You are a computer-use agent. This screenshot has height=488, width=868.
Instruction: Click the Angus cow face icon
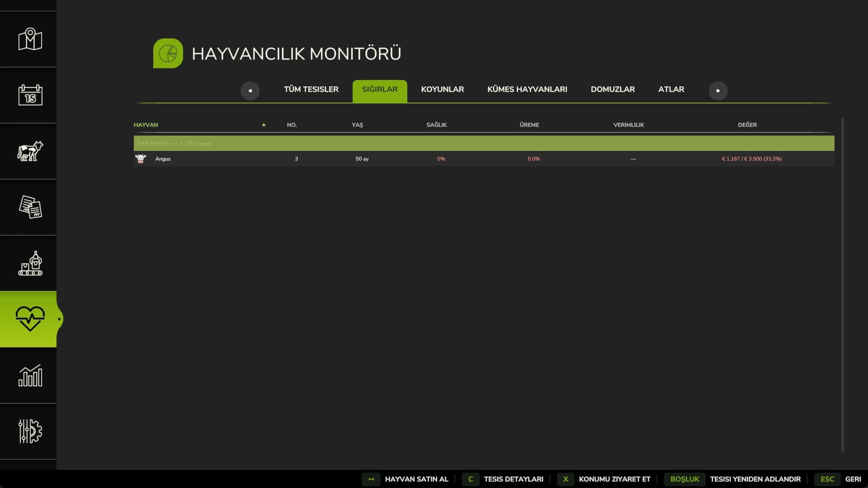pos(141,159)
